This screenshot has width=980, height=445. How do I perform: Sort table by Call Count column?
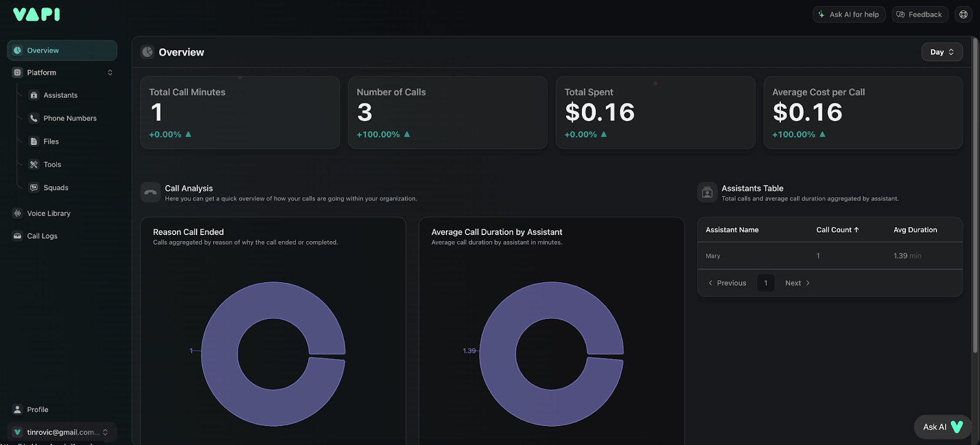tap(837, 230)
